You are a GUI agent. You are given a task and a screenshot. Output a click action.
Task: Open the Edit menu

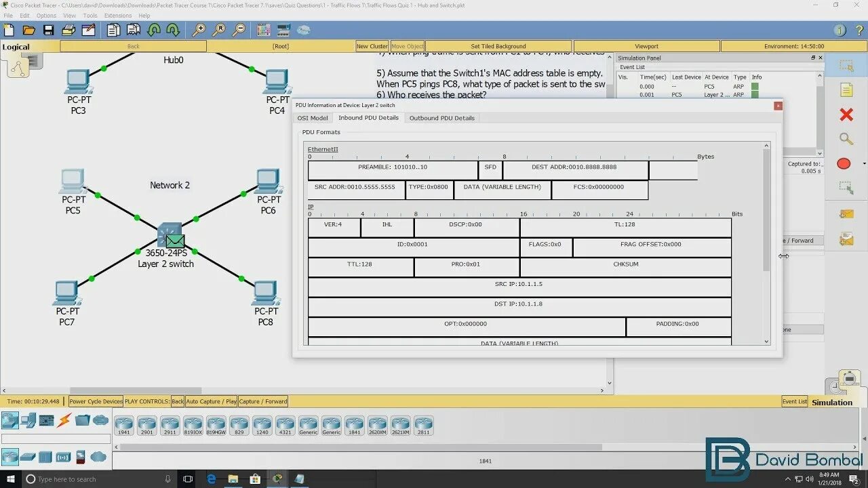24,16
